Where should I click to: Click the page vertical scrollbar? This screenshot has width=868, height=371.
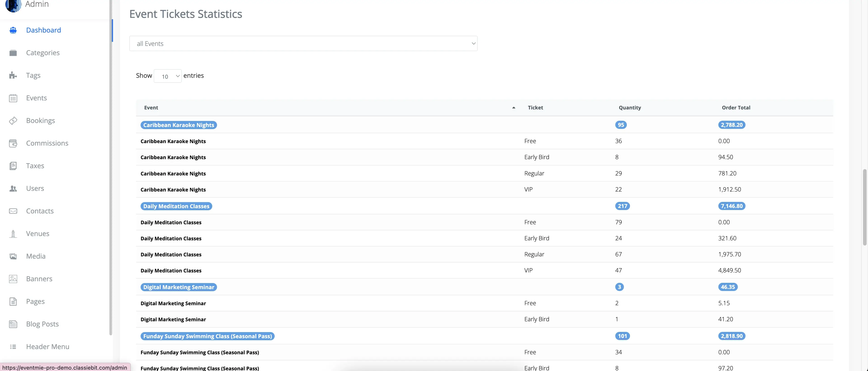tap(864, 207)
